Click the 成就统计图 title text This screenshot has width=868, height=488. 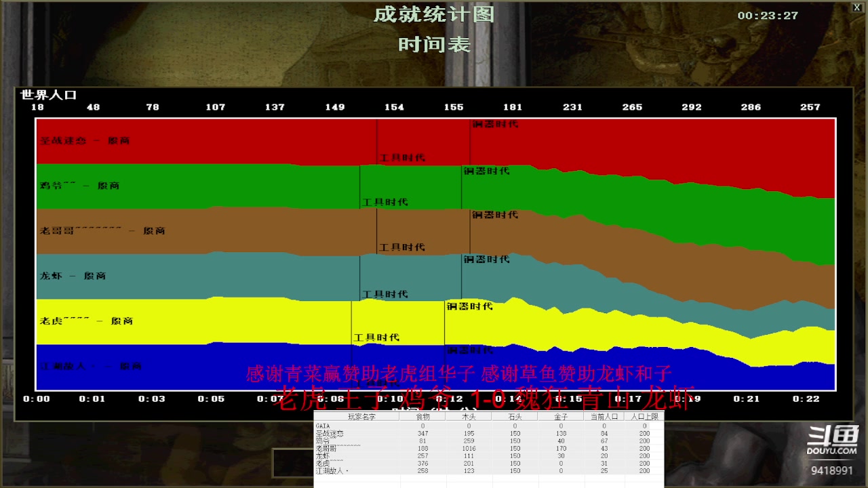(x=434, y=14)
